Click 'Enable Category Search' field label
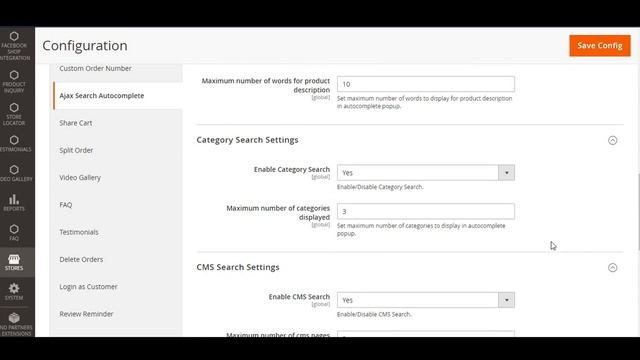The width and height of the screenshot is (640, 360). point(292,169)
